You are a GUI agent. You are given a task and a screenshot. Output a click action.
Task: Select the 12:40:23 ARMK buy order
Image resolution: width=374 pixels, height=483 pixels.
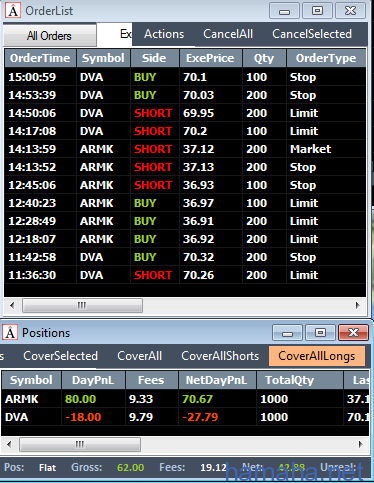(185, 203)
